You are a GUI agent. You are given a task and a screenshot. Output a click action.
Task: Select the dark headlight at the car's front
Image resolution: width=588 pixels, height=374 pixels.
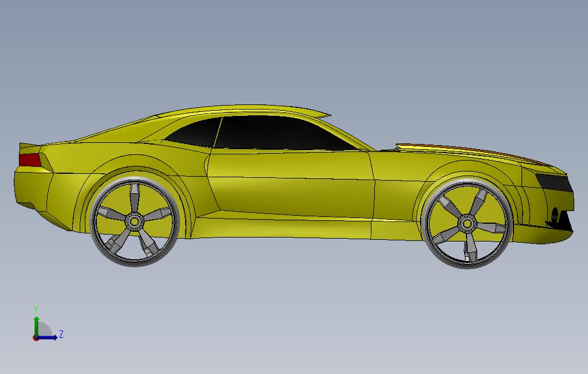[x=554, y=183]
